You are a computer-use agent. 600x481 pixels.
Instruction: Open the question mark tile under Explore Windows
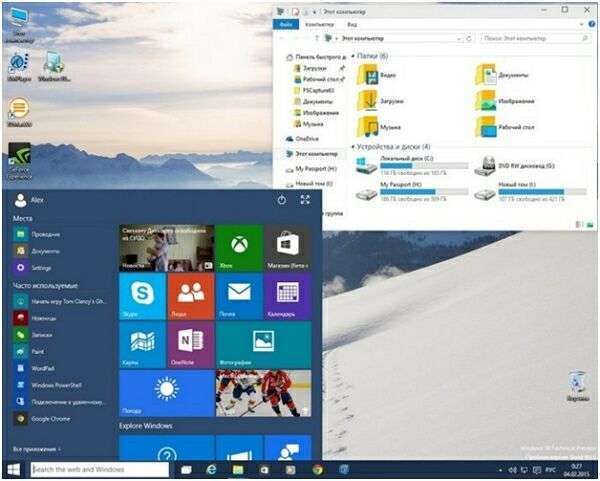(x=166, y=448)
